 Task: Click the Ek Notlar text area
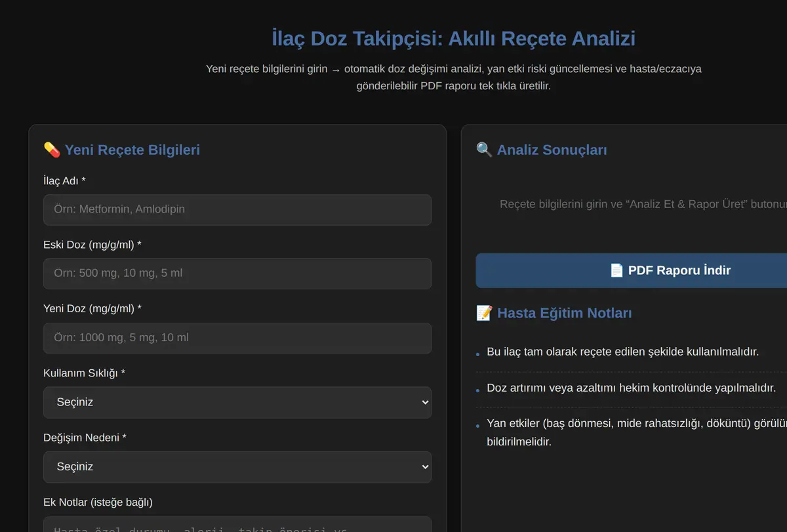click(237, 524)
